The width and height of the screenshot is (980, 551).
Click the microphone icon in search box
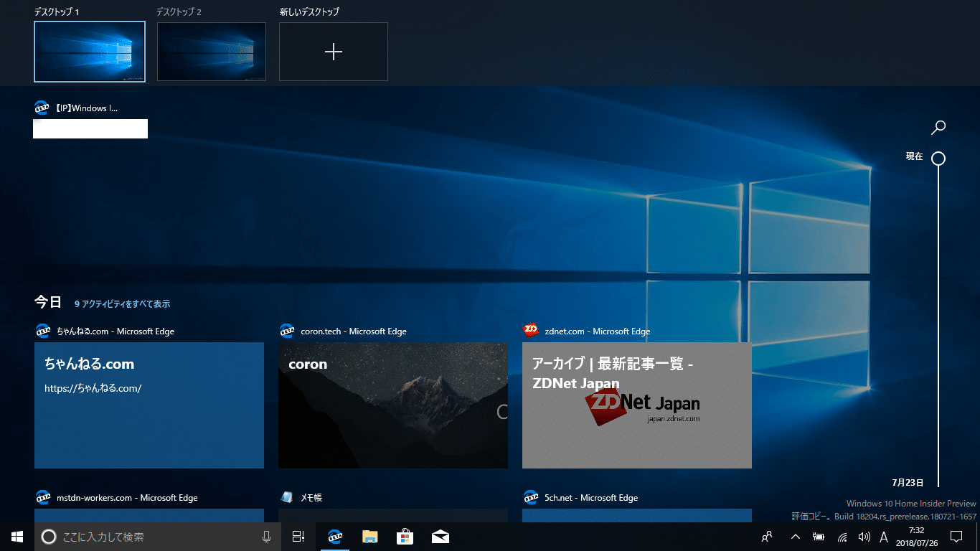[x=267, y=537]
